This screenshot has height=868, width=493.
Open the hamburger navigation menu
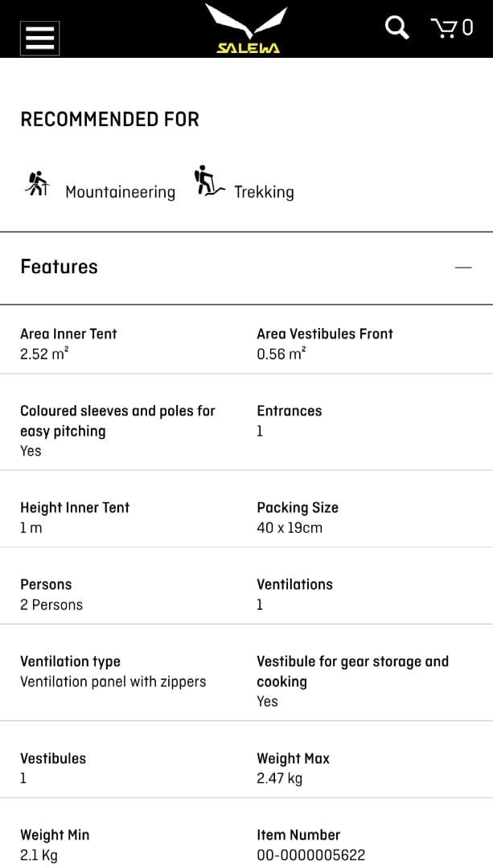pyautogui.click(x=39, y=37)
